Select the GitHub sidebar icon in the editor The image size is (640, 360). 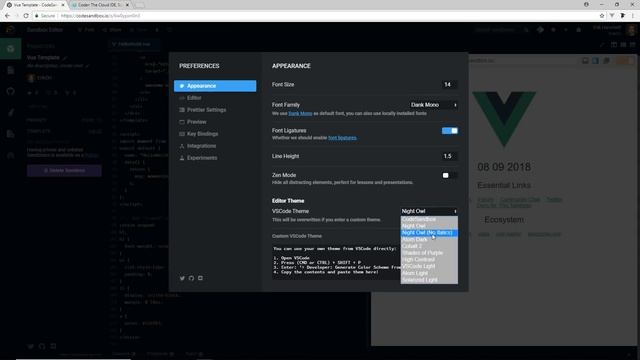[x=11, y=91]
